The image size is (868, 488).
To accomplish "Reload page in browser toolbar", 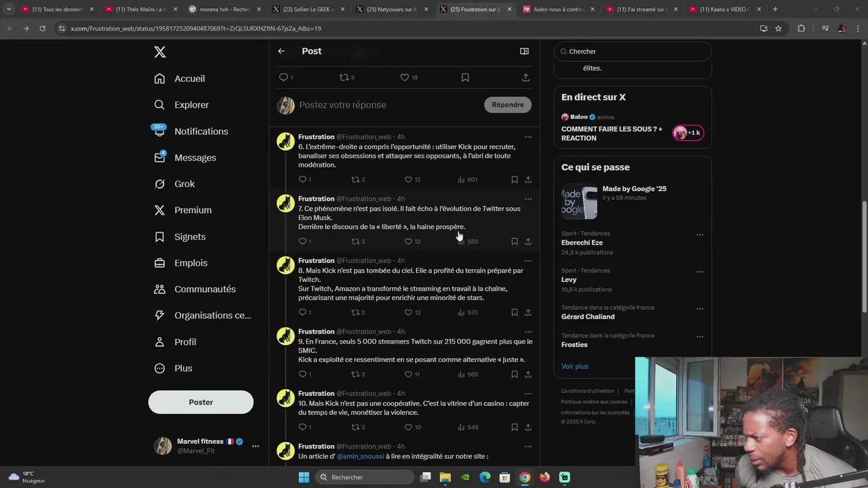I will [42, 28].
